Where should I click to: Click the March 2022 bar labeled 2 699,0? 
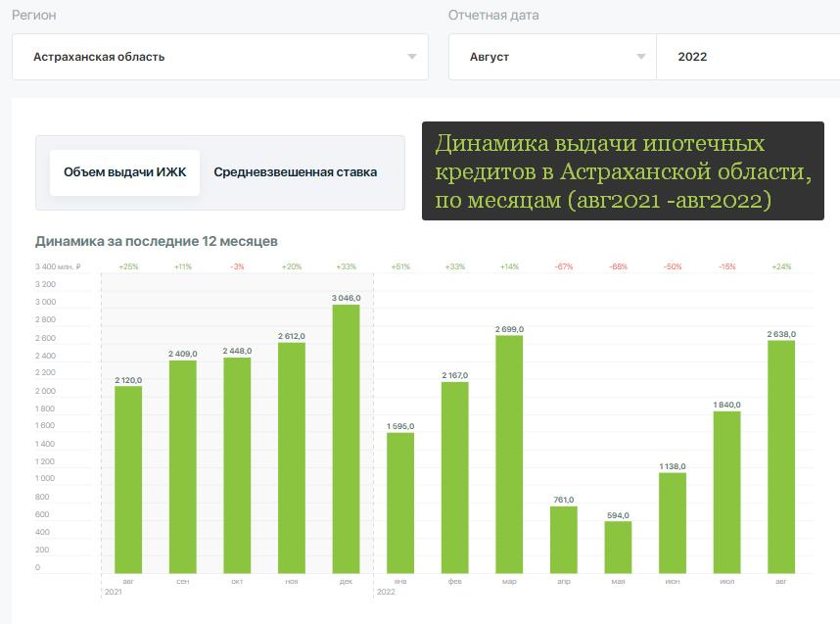click(509, 455)
